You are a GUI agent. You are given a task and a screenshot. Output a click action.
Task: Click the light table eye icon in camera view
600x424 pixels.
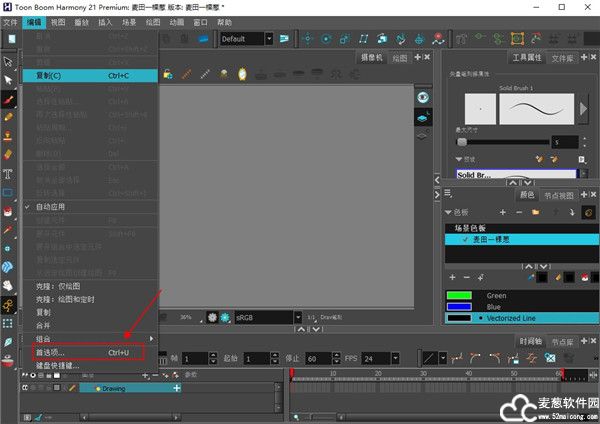[423, 97]
